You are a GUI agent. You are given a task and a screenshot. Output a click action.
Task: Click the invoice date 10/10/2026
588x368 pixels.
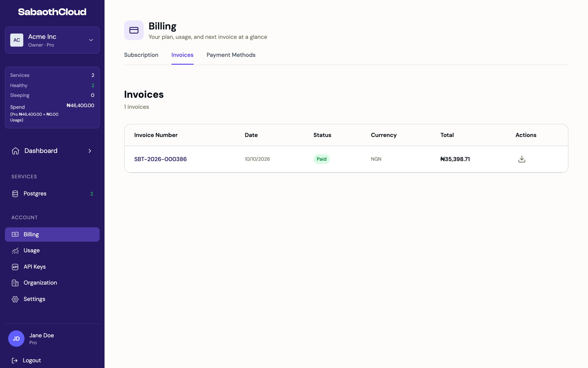click(x=257, y=159)
